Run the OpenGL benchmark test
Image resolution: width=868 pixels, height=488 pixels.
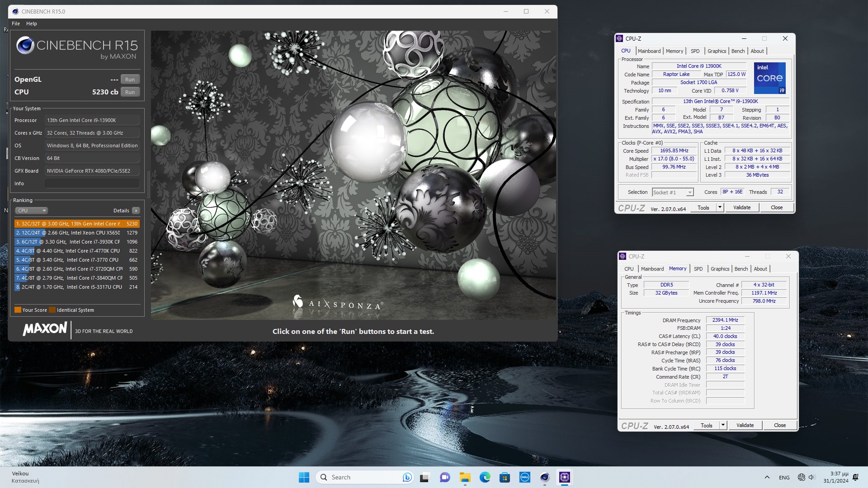(130, 80)
